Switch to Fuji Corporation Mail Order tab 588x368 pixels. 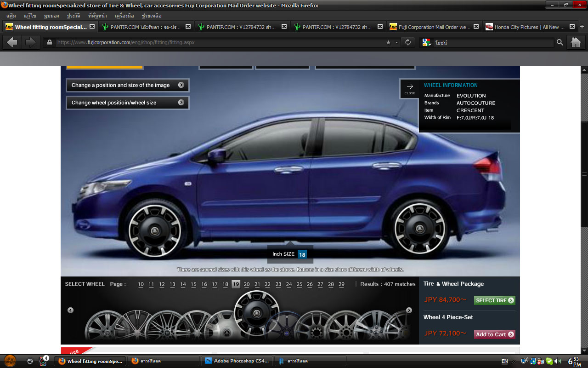pos(434,27)
